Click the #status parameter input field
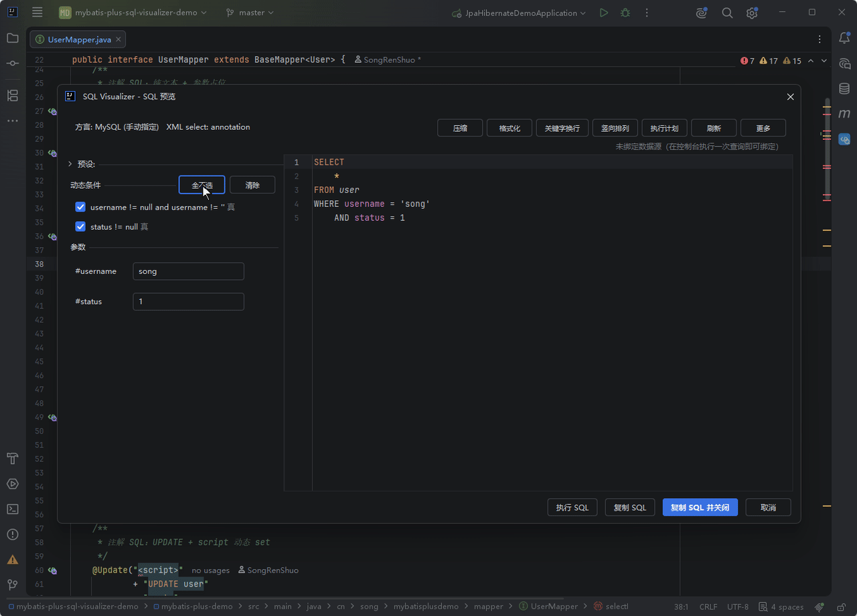 click(188, 301)
